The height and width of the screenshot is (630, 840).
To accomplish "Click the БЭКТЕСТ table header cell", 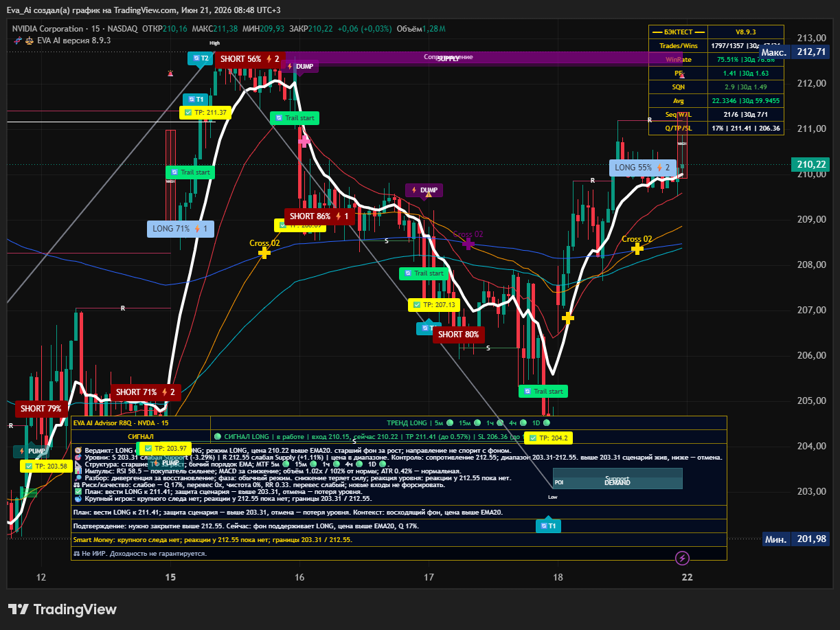I will pyautogui.click(x=678, y=32).
